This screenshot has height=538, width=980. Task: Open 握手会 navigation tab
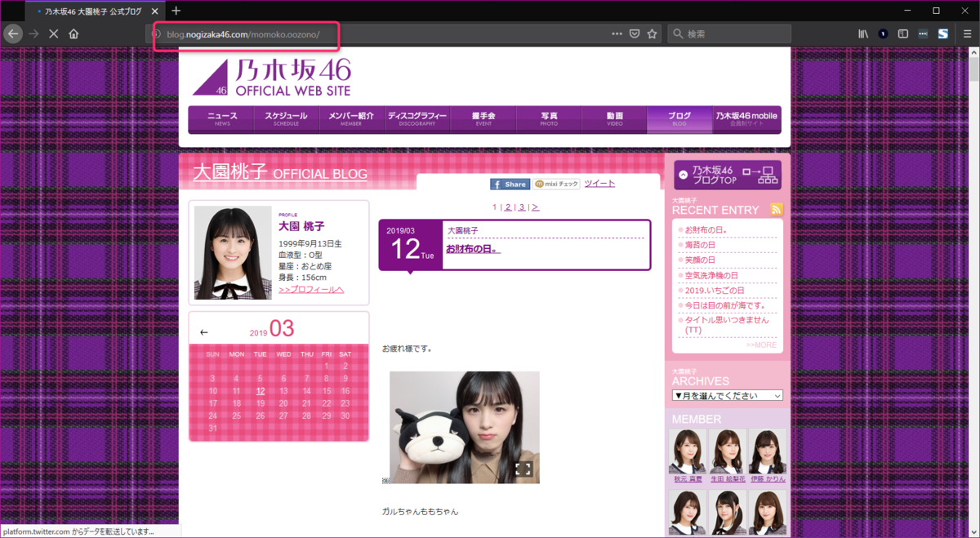[x=483, y=119]
